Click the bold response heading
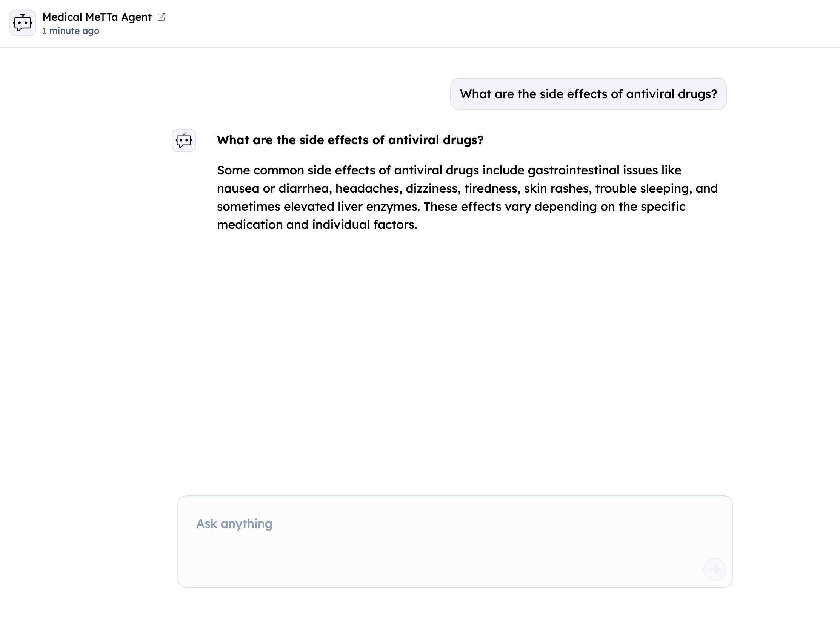 pyautogui.click(x=350, y=140)
